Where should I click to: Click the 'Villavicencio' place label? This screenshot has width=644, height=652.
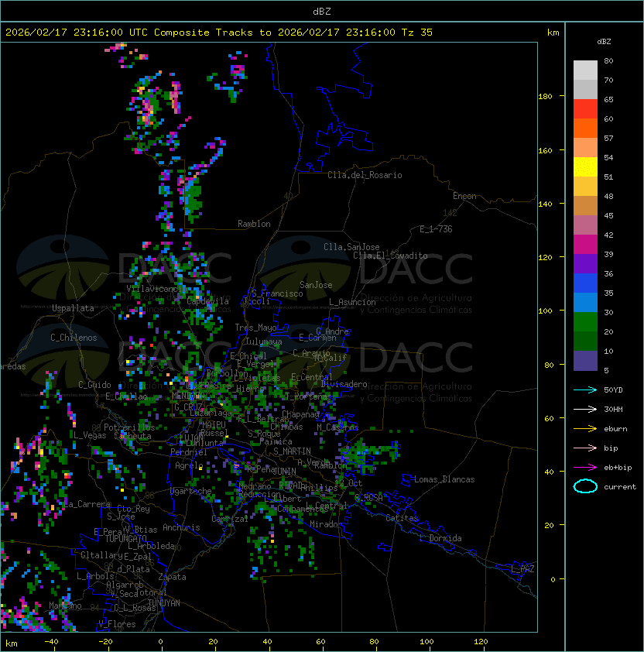point(156,288)
